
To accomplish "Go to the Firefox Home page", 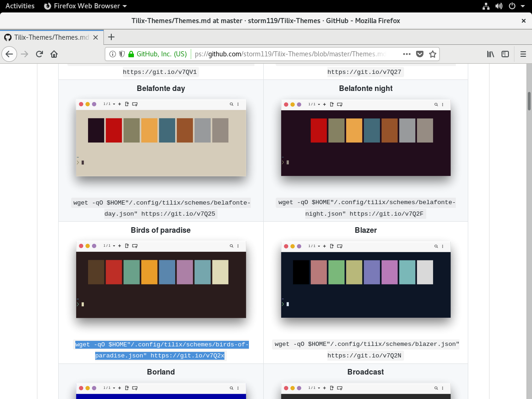I will pos(54,54).
